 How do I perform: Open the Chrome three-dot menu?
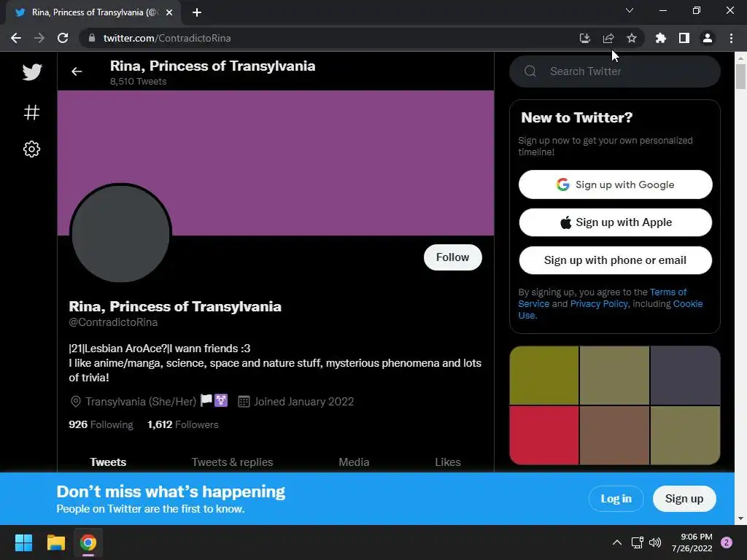tap(731, 38)
